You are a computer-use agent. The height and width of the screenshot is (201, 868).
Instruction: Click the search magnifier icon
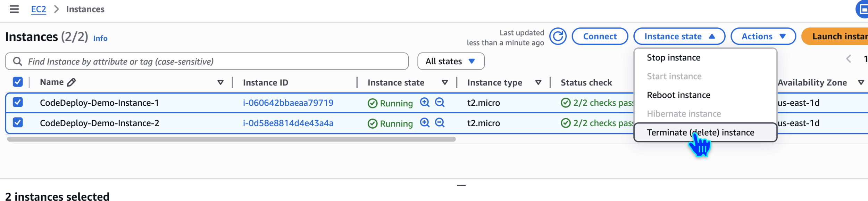(17, 62)
